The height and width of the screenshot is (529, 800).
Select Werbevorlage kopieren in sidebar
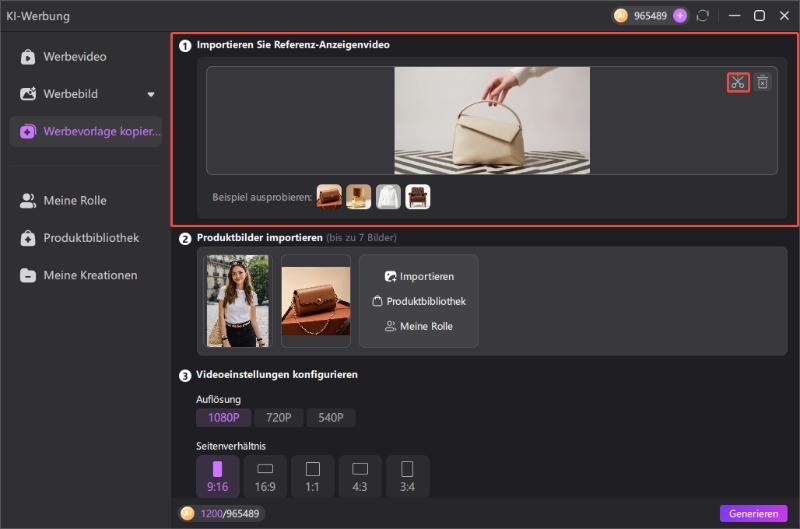coord(86,132)
